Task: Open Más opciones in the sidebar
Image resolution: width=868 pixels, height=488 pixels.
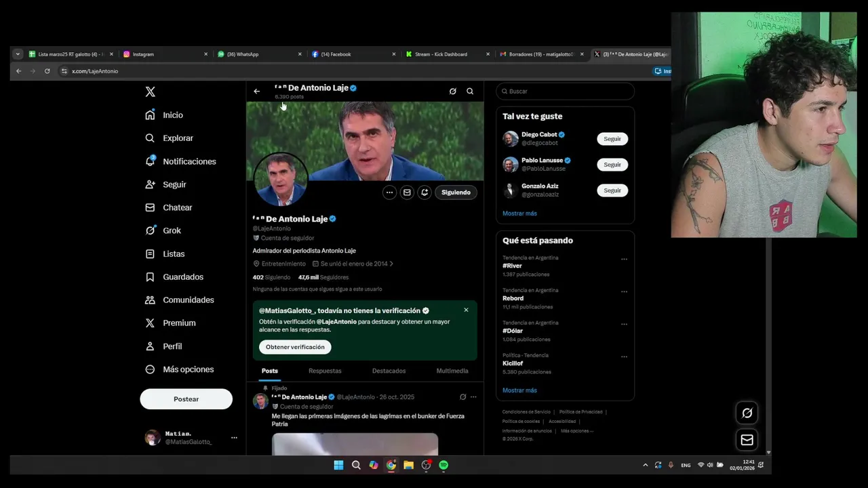Action: [180, 369]
